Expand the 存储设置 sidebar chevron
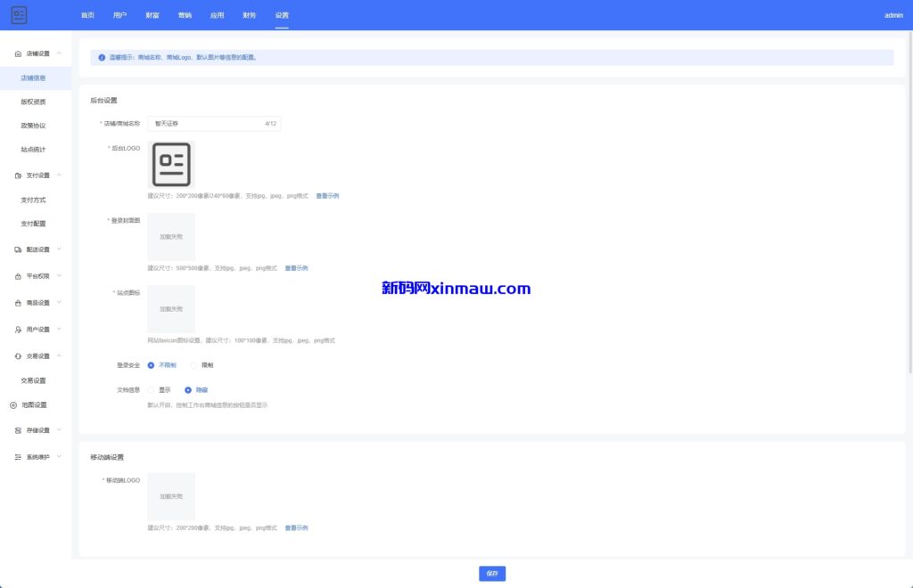This screenshot has width=913, height=588. click(59, 430)
